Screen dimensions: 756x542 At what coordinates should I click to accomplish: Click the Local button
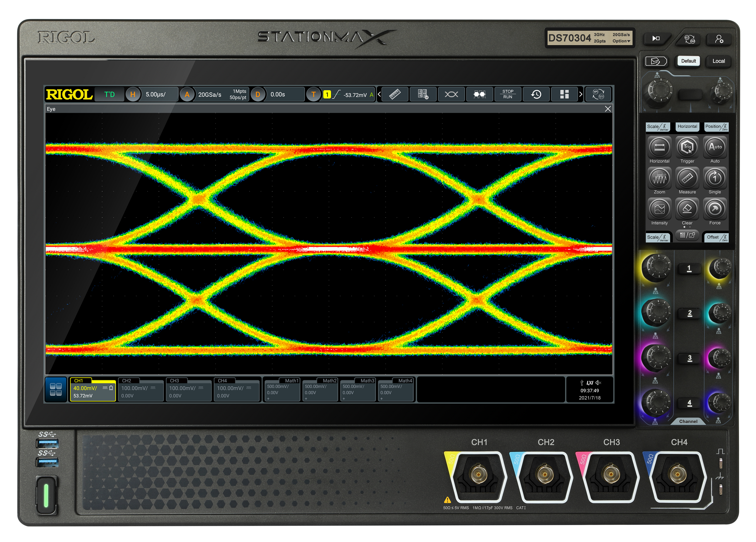719,61
